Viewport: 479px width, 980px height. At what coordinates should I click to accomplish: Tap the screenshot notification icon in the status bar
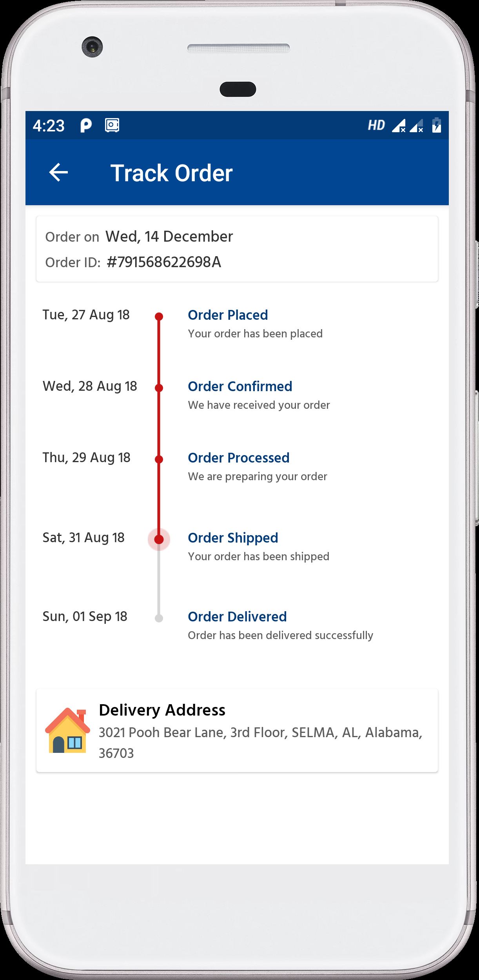[x=112, y=126]
